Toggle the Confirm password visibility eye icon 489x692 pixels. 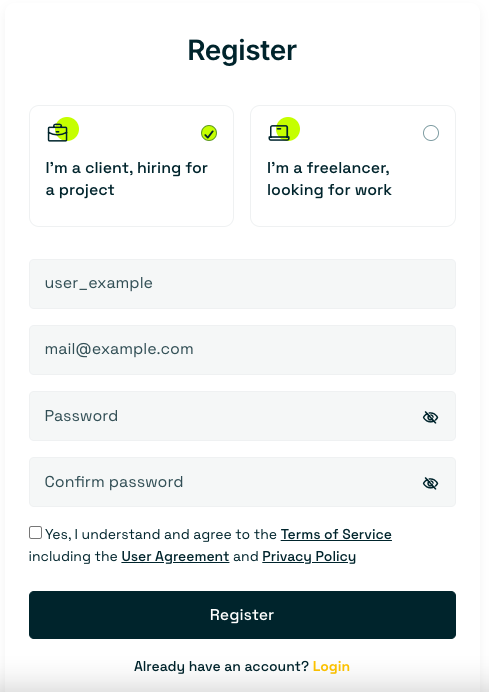(x=430, y=483)
